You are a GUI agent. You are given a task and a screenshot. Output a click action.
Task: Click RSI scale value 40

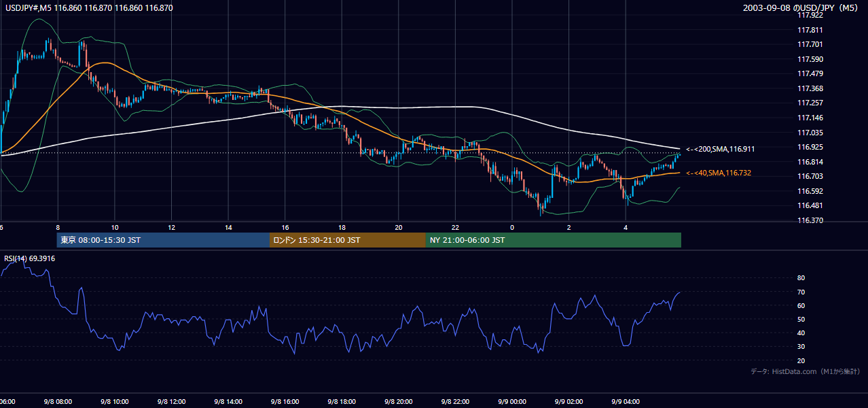coord(801,333)
